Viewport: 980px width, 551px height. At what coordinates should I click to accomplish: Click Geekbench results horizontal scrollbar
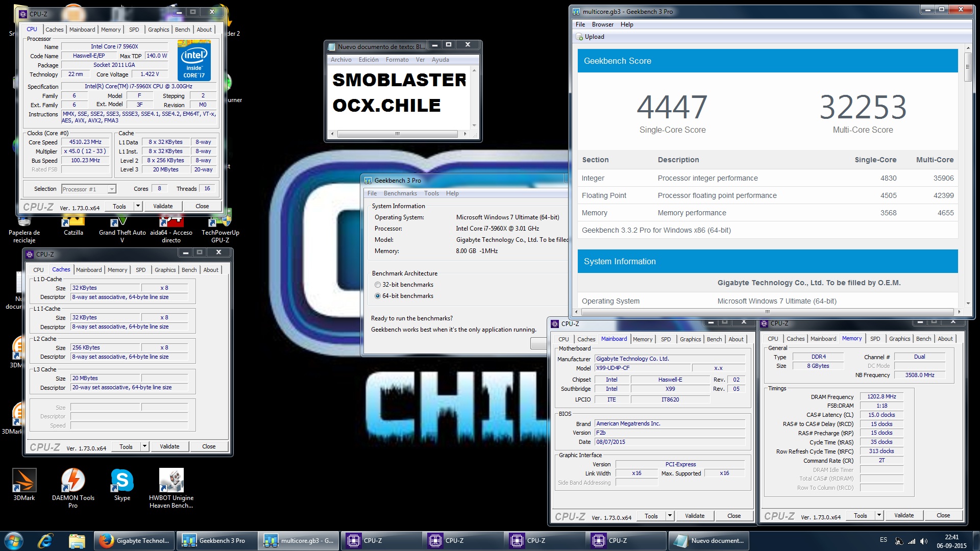pyautogui.click(x=767, y=312)
